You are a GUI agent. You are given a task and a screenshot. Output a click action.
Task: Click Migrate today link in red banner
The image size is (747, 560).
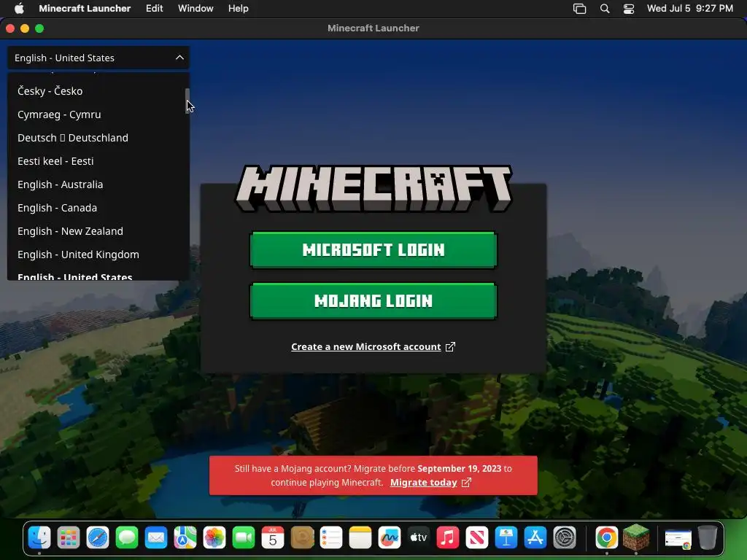430,483
